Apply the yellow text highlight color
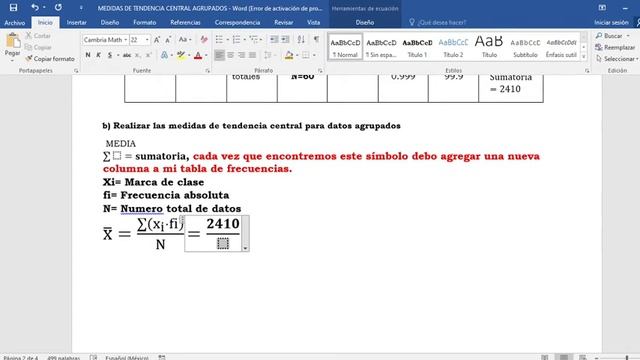 coord(181,55)
